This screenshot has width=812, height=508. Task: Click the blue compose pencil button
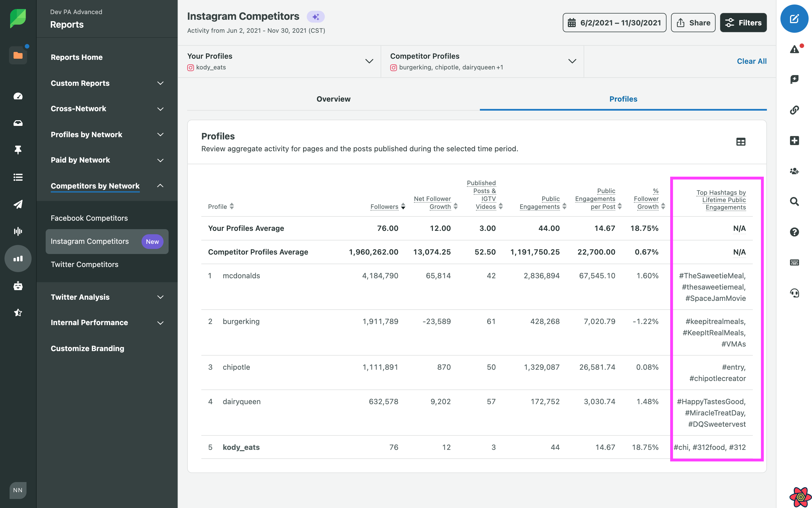click(794, 19)
